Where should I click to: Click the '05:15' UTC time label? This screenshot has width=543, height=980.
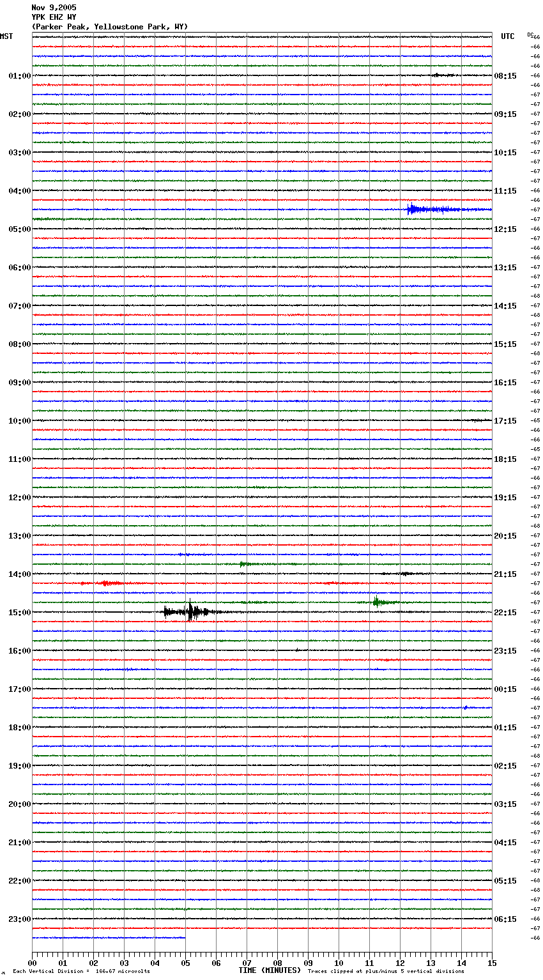tap(505, 881)
